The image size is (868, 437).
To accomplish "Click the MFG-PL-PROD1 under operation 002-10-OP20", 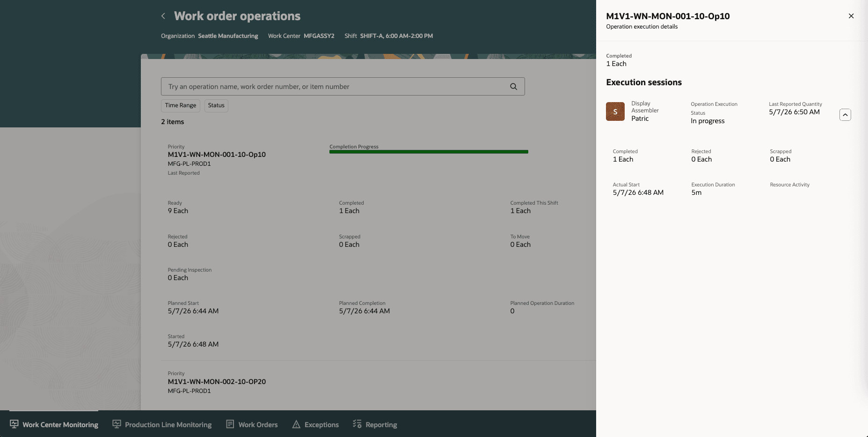I will 189,391.
